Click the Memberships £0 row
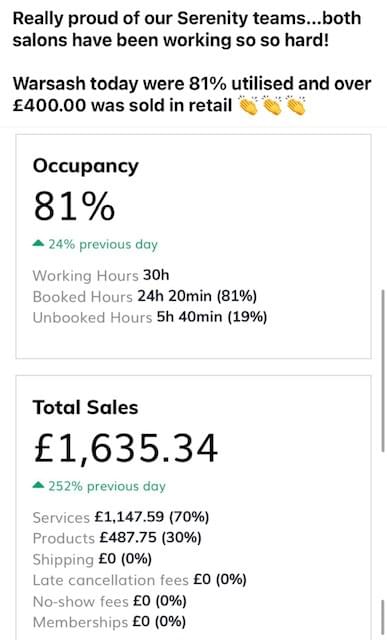The height and width of the screenshot is (640, 387). 109,622
